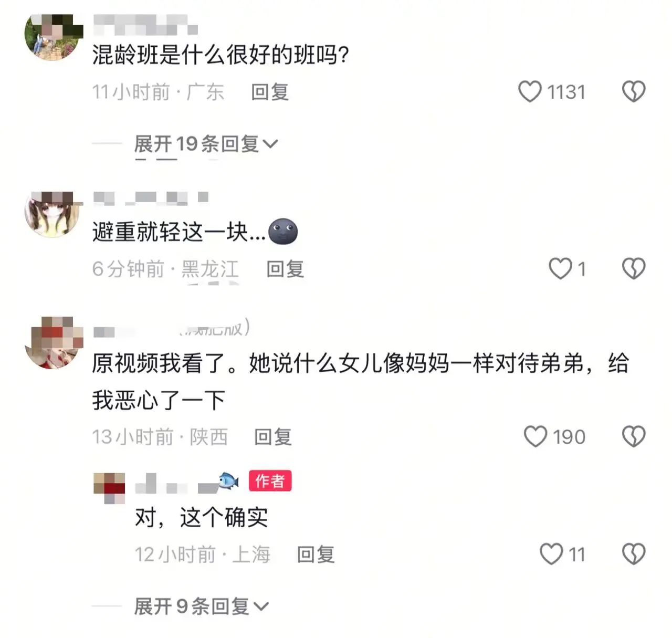Reply to the author's 上海 comment

[x=316, y=554]
